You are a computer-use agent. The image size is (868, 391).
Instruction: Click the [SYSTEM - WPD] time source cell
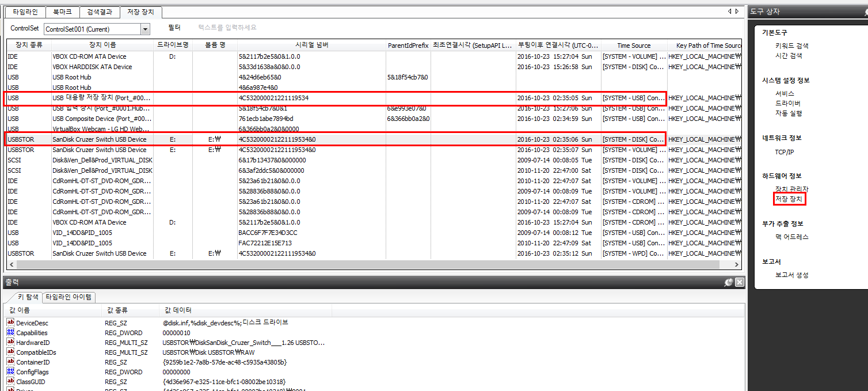(x=634, y=253)
